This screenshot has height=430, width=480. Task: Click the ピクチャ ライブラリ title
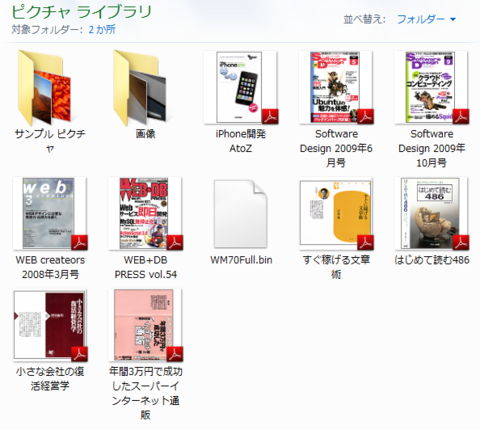click(x=81, y=12)
